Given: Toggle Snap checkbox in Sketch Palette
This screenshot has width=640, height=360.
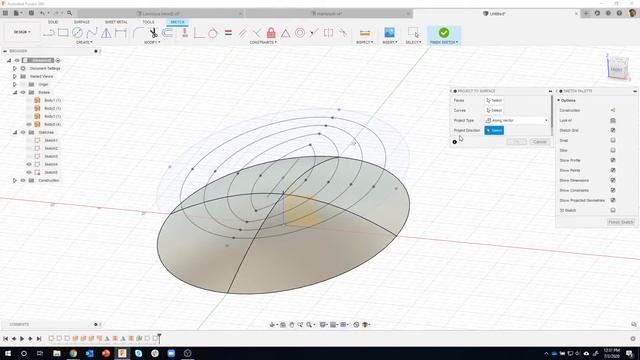Looking at the screenshot, I should coord(613,140).
